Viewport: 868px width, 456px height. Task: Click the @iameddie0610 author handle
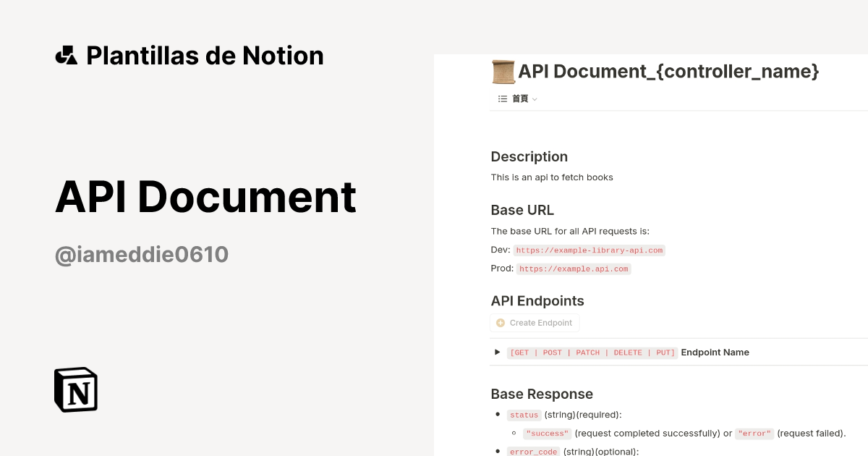point(142,254)
